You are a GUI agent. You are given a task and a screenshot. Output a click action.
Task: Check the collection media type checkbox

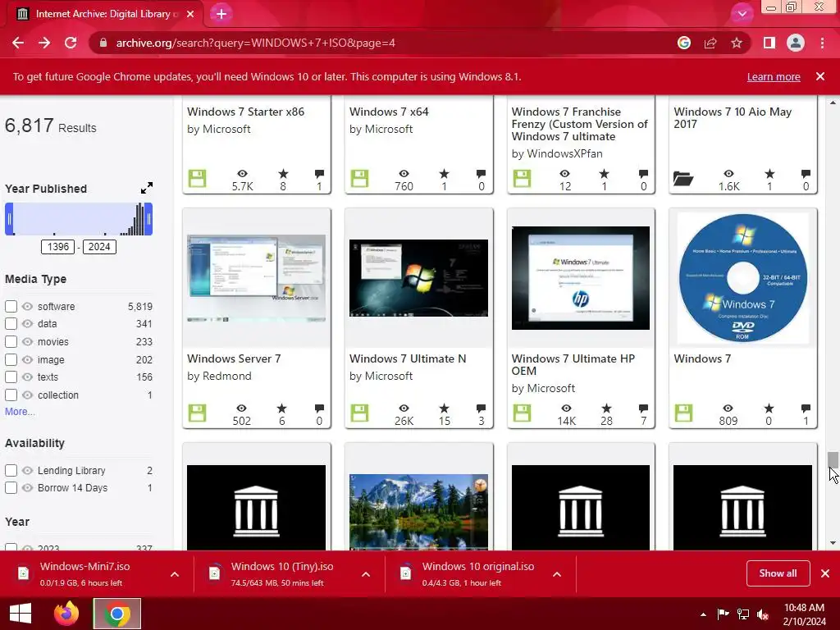pyautogui.click(x=11, y=395)
